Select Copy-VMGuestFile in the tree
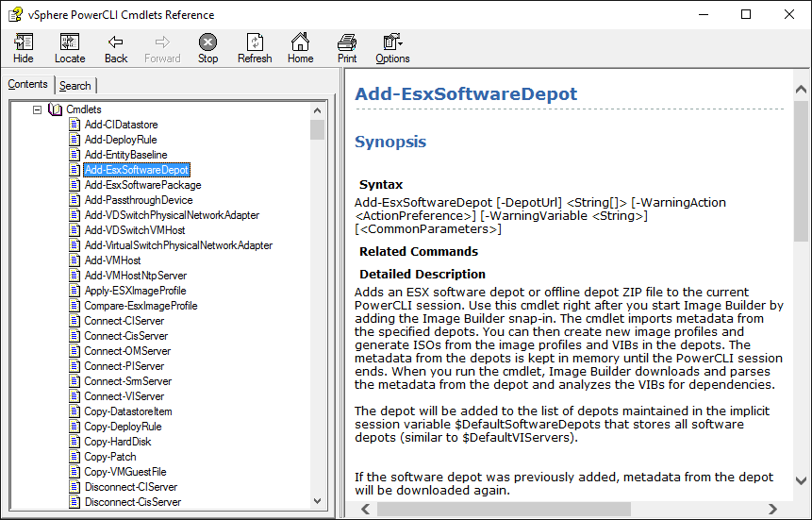This screenshot has width=812, height=520. pyautogui.click(x=125, y=471)
